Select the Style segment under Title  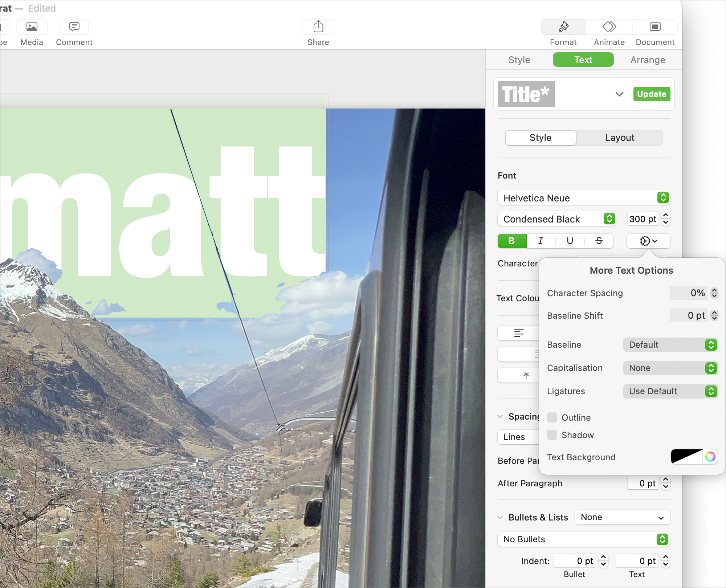click(541, 138)
